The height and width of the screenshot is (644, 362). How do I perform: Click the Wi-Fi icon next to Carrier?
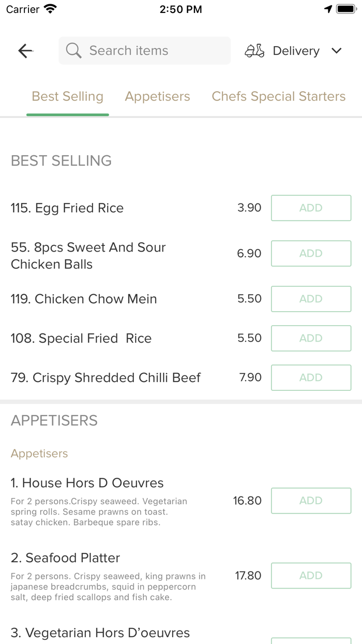pos(49,8)
